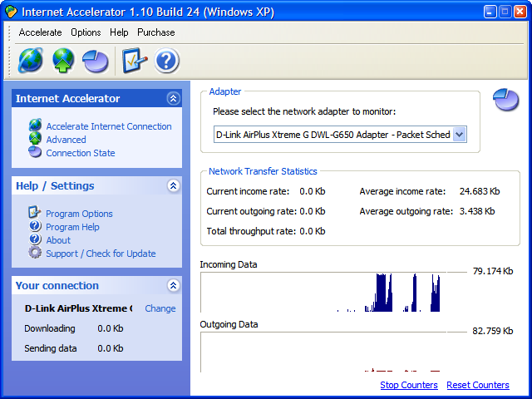Open Program Options checklist toolbar icon
Screen dimensions: 532x399
(x=135, y=61)
